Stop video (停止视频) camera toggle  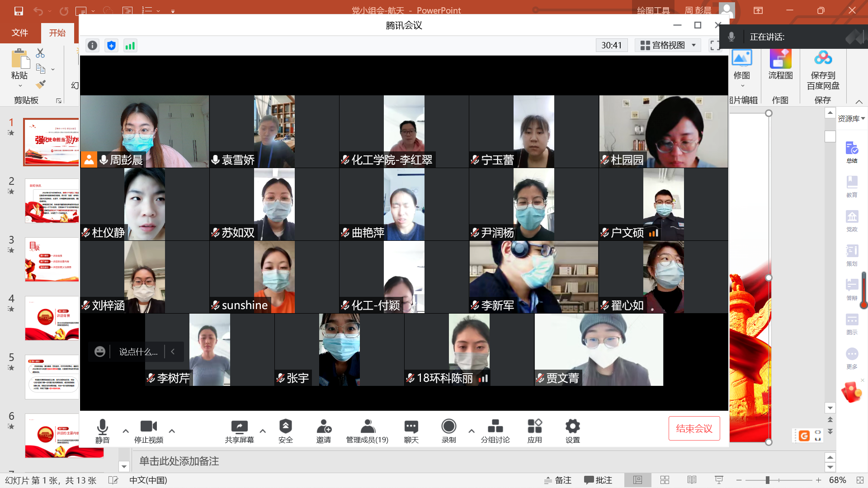(x=148, y=431)
